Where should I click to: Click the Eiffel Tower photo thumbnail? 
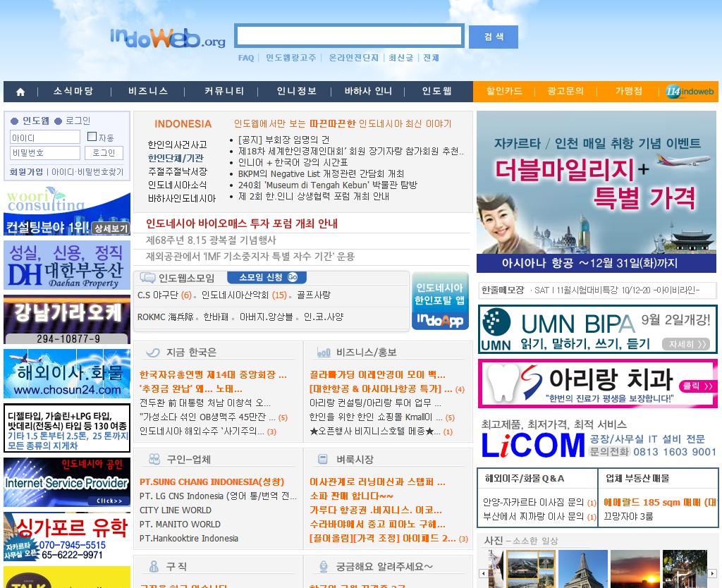pos(583,569)
